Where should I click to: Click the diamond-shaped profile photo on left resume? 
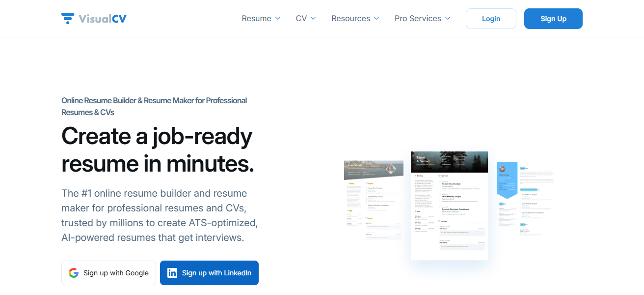pos(391,169)
